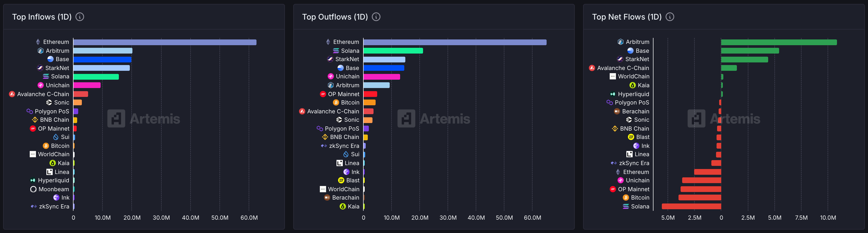Click the "7.5M" axis label in Top Net Flows
Image resolution: width=868 pixels, height=233 pixels.
coord(801,218)
